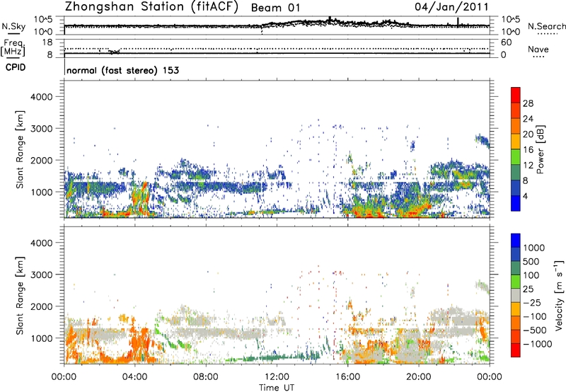This screenshot has width=566, height=392.
Task: Click the gray segment of velocity colorbar
Action: (x=516, y=295)
